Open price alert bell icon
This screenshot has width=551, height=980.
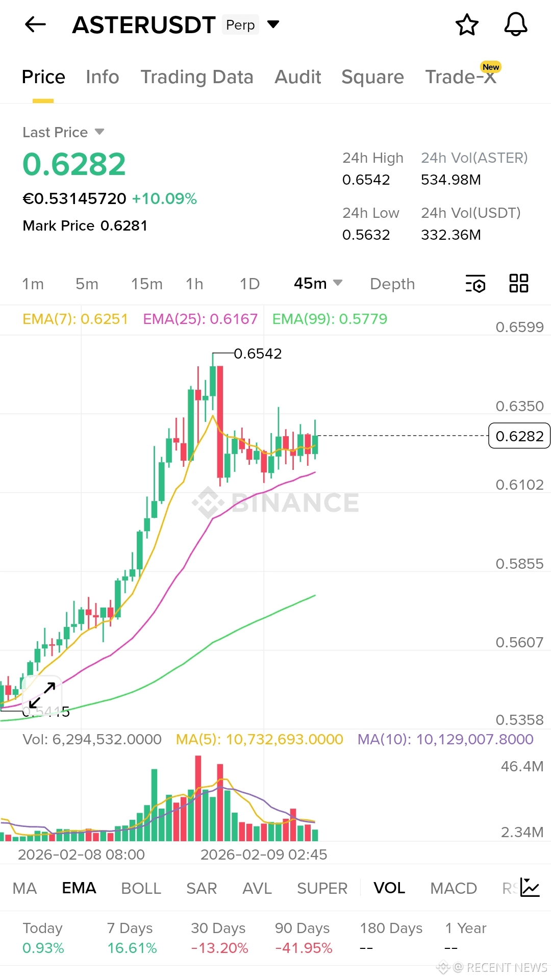516,24
